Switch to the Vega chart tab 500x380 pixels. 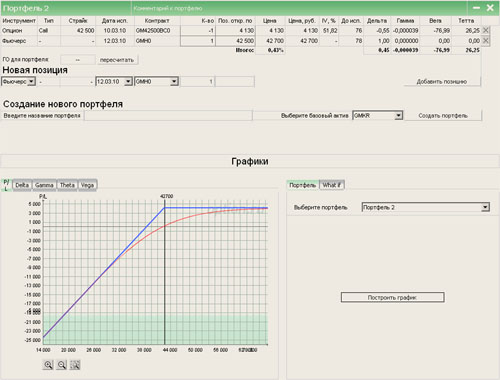click(x=87, y=185)
